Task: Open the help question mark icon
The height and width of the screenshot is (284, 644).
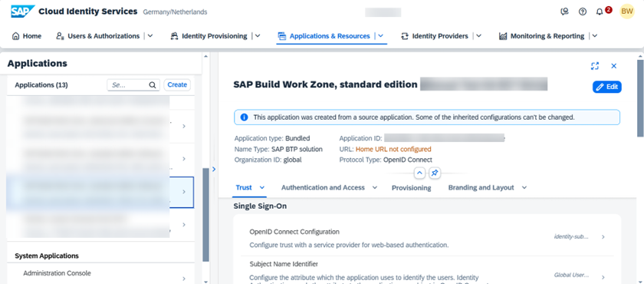Action: point(583,12)
